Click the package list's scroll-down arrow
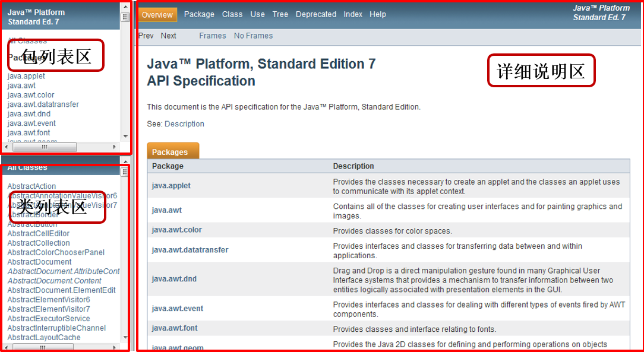 pyautogui.click(x=125, y=137)
